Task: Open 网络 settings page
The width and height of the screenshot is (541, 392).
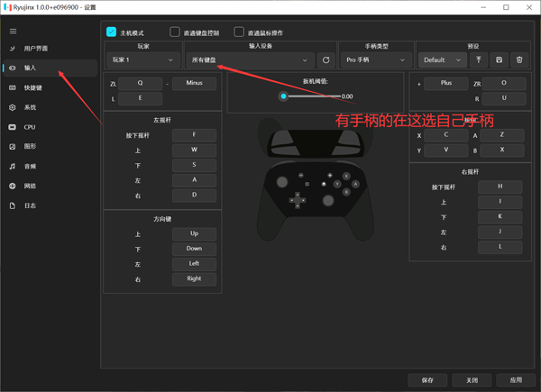Action: 50,186
